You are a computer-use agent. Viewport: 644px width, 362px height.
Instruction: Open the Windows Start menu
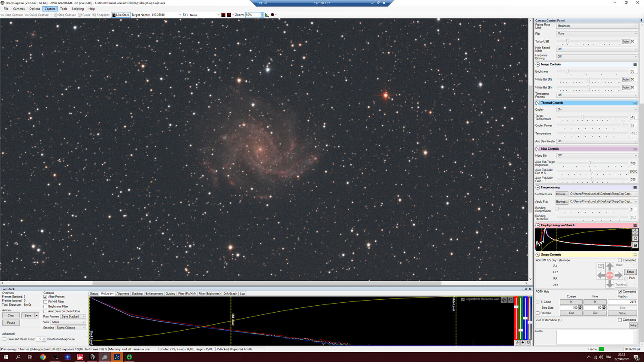[x=6, y=357]
